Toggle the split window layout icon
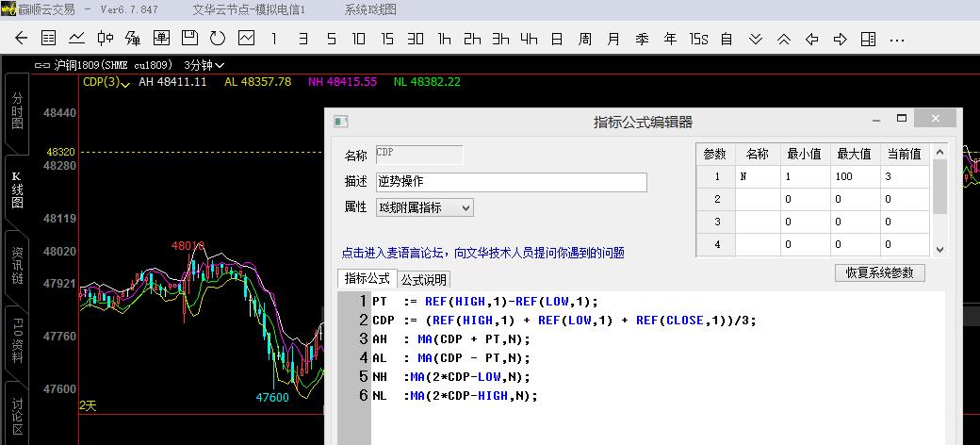Image resolution: width=980 pixels, height=445 pixels. (x=869, y=39)
